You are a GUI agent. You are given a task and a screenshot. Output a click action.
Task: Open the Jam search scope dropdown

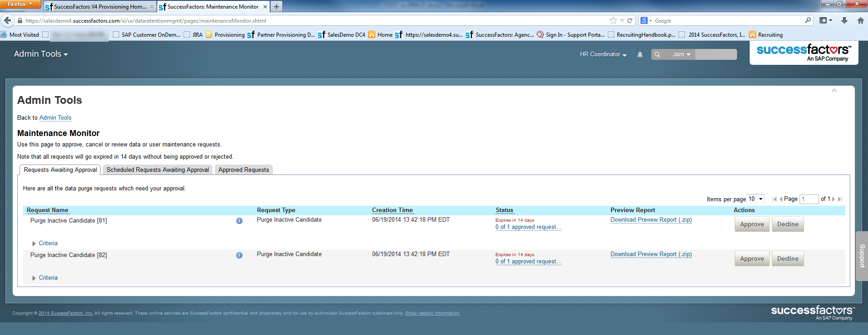coord(682,54)
